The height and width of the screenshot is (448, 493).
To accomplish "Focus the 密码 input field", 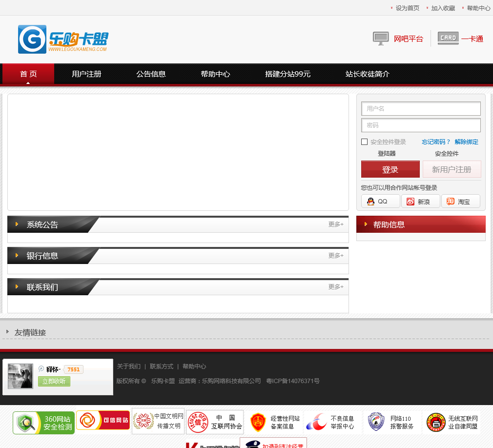I will [421, 125].
